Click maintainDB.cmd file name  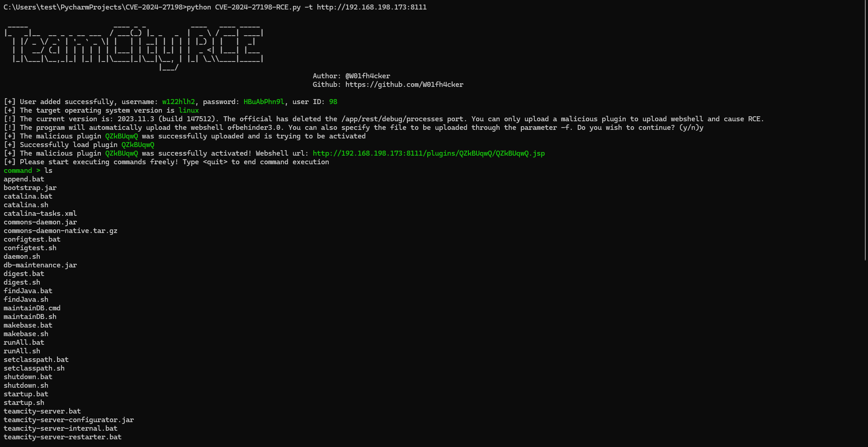point(32,308)
